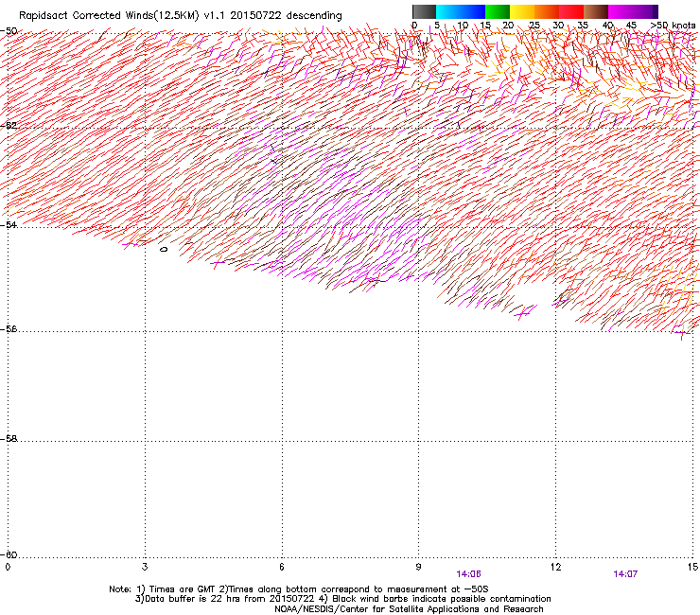Click the '-52' latitude axis label
This screenshot has height=615, width=700.
pyautogui.click(x=9, y=126)
